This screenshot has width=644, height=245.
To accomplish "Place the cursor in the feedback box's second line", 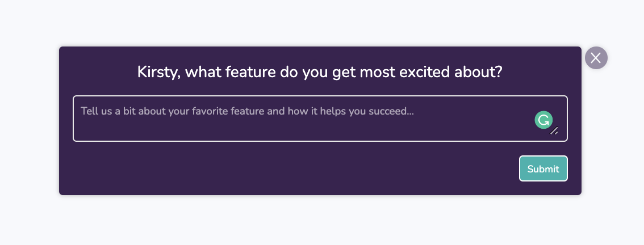I will [x=287, y=128].
